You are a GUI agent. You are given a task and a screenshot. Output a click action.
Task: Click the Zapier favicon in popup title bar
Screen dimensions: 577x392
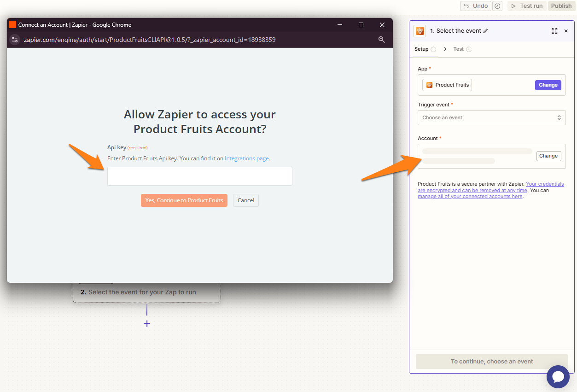click(x=12, y=25)
